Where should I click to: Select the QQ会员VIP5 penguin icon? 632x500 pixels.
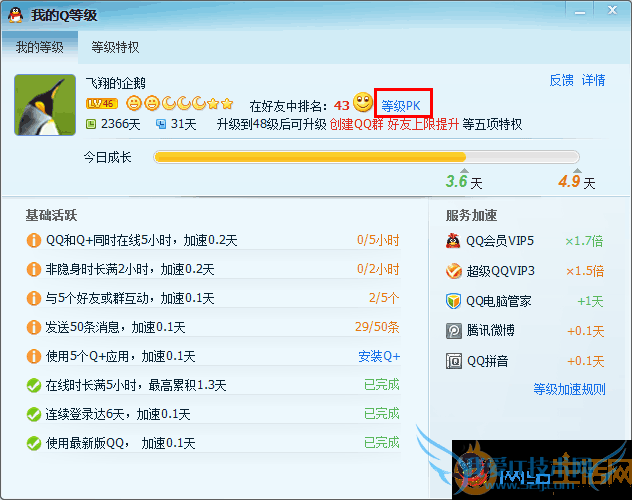(453, 241)
